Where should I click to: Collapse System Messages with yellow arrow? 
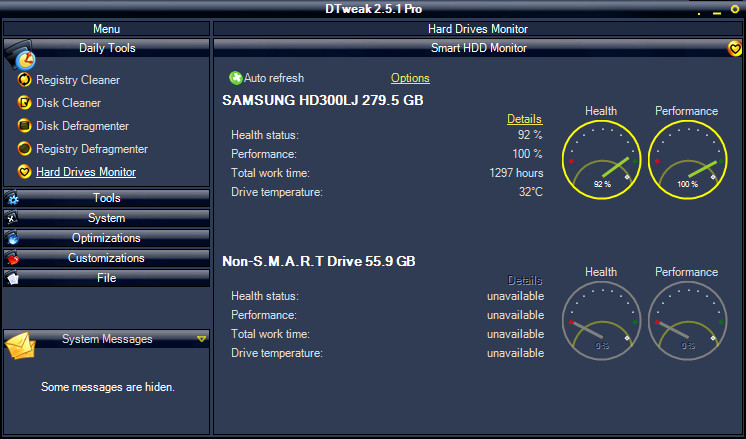(201, 339)
